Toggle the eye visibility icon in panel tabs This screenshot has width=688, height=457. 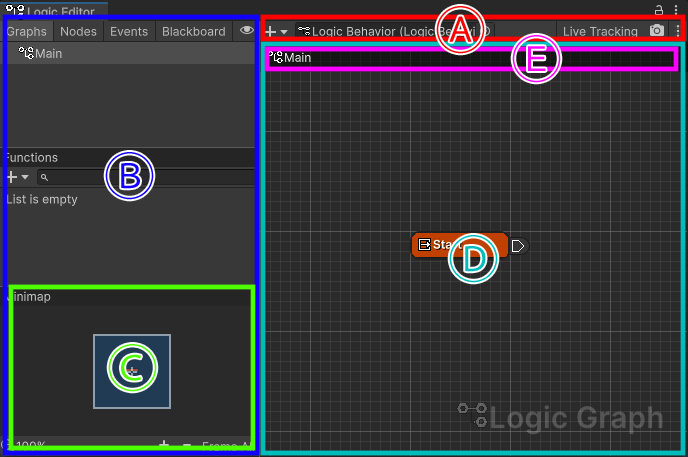pos(247,31)
